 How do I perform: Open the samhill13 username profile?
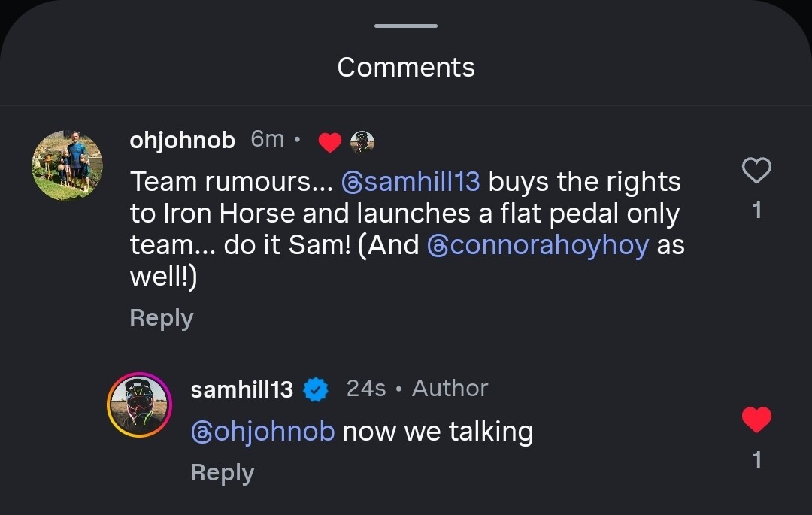[241, 389]
